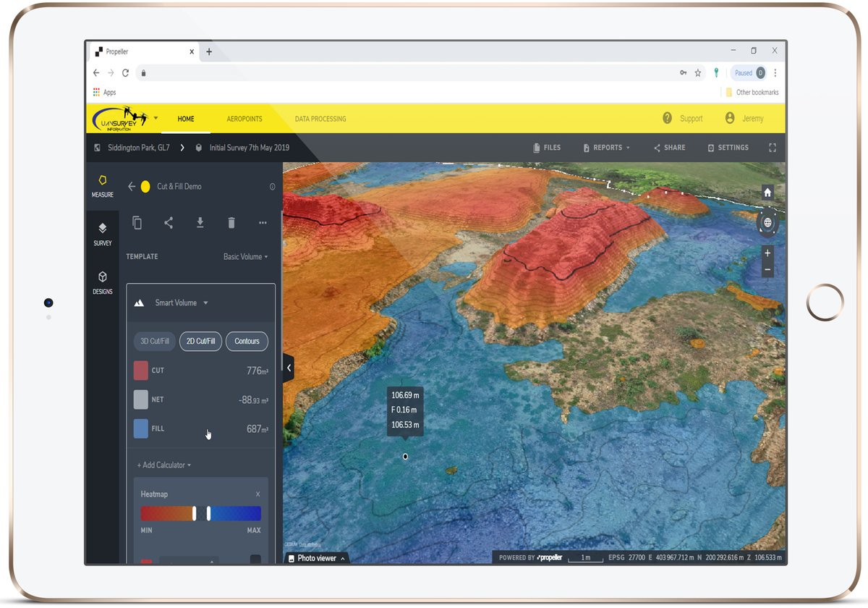Open the Apps bookmarks shortcut
Viewport: 868px width, 608px height.
[x=104, y=93]
